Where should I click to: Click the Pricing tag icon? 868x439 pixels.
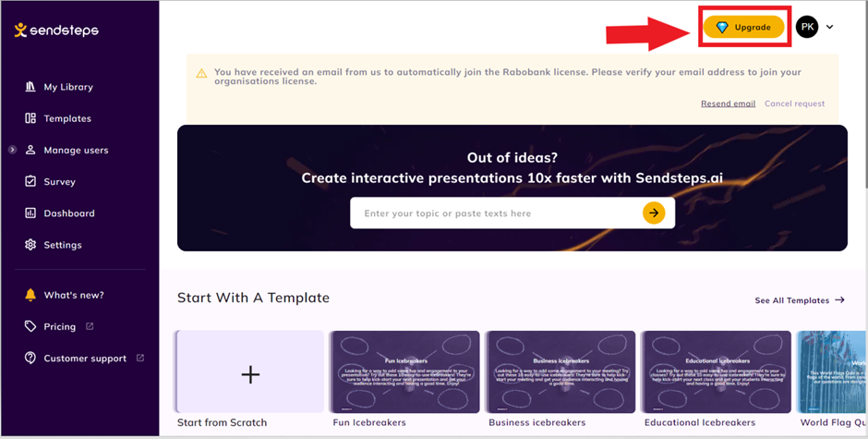[30, 326]
